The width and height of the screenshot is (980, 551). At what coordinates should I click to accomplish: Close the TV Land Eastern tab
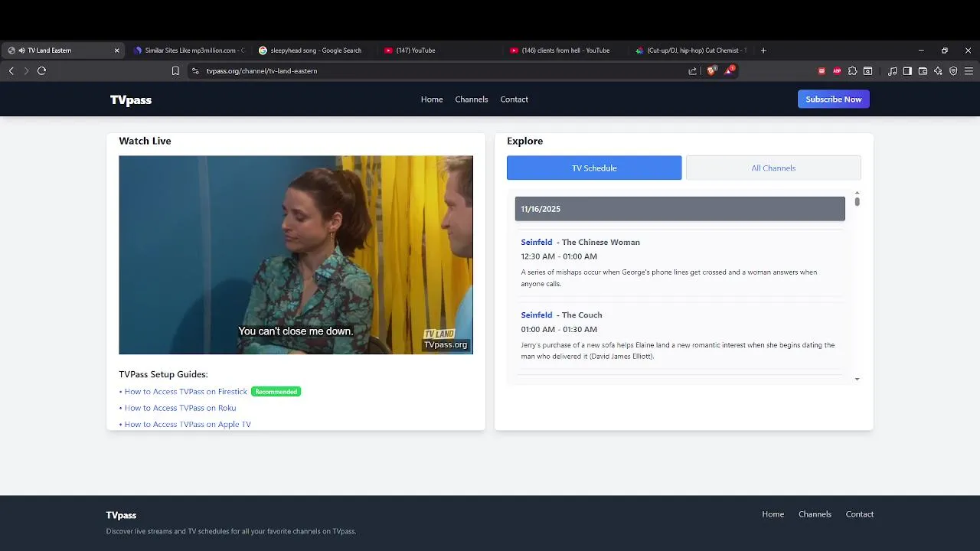(116, 51)
